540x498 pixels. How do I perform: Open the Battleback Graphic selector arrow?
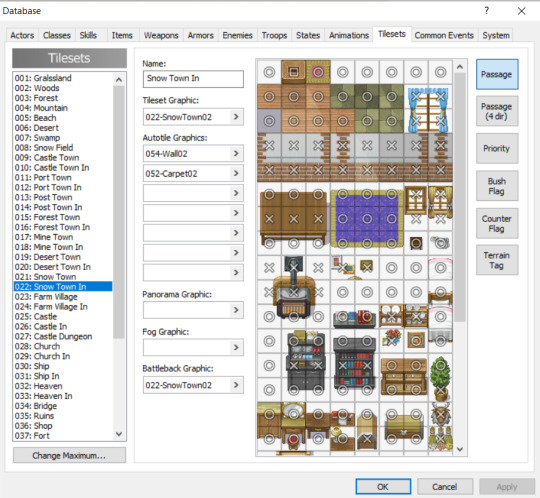pyautogui.click(x=236, y=385)
